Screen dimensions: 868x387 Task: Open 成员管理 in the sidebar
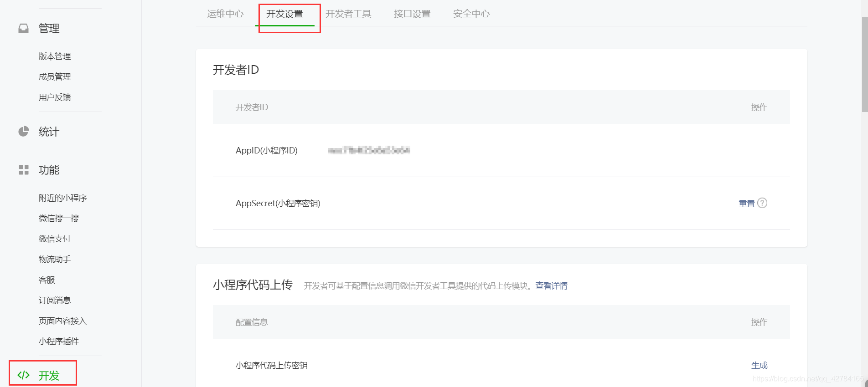tap(55, 76)
